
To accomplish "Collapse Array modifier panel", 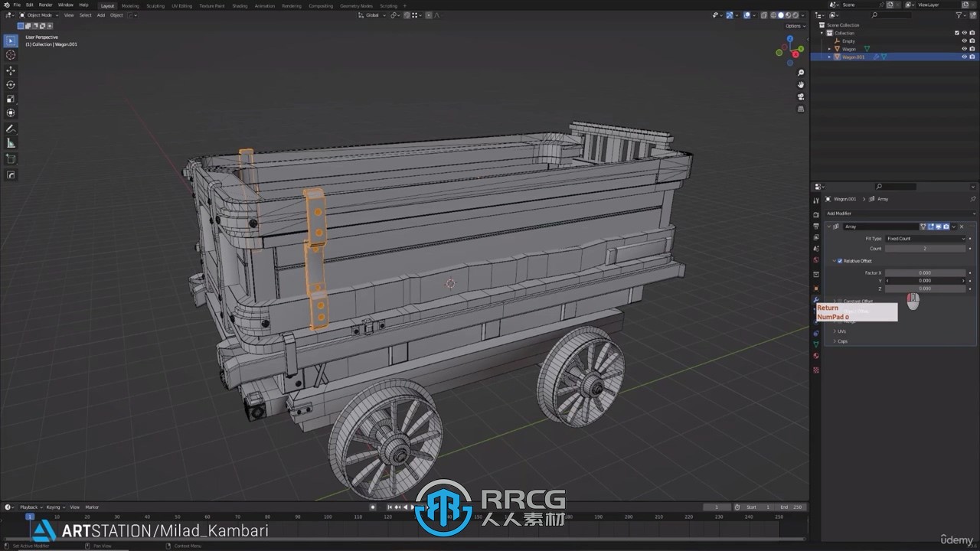I will pyautogui.click(x=828, y=227).
